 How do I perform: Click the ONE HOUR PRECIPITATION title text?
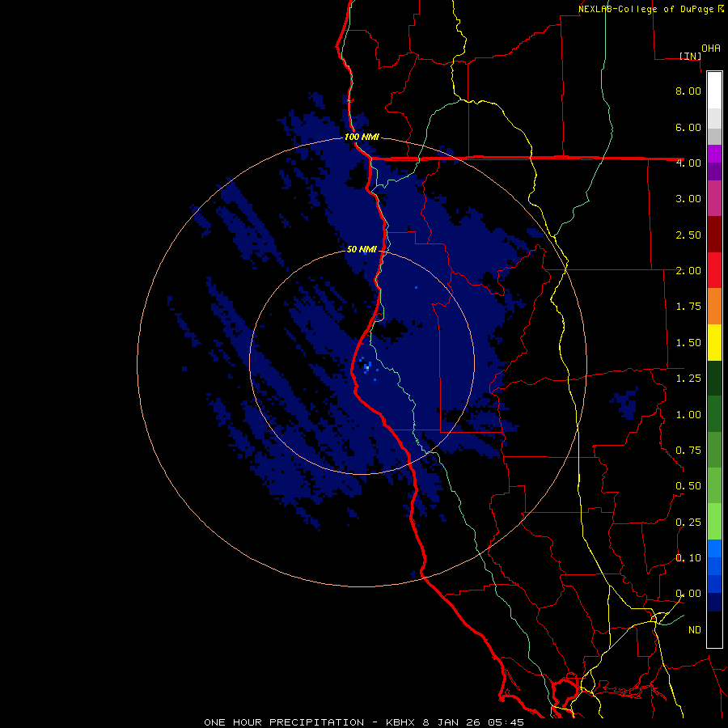tap(284, 722)
